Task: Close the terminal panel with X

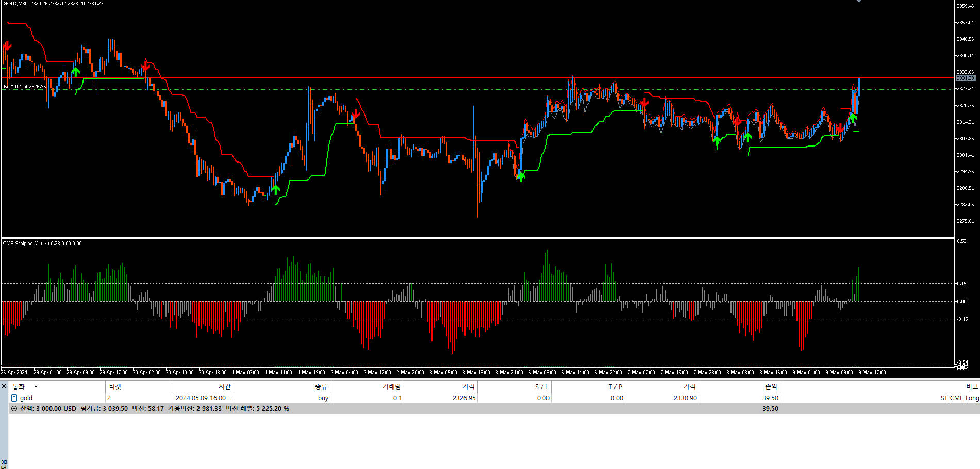Action: [4, 386]
